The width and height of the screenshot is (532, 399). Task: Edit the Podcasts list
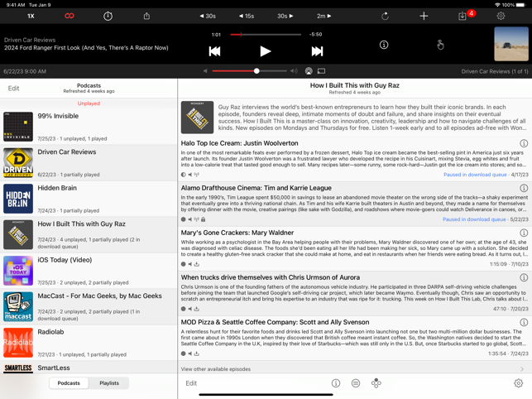[x=13, y=89]
